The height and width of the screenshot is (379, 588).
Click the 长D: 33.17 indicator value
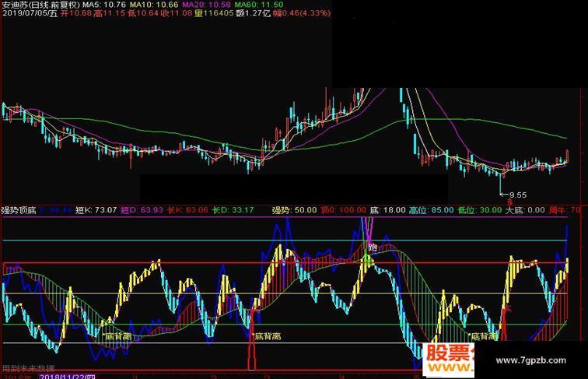(233, 210)
